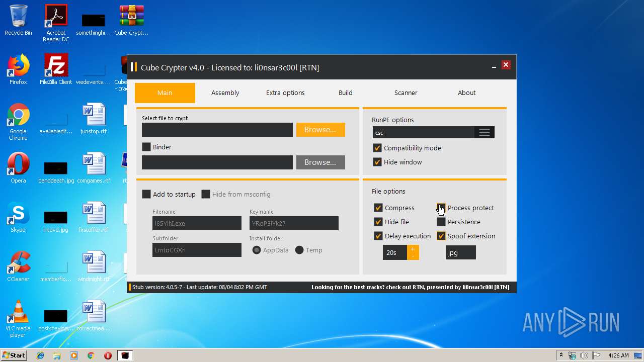Click the Cube Crypter pause-bar logo
The width and height of the screenshot is (644, 362).
point(134,67)
